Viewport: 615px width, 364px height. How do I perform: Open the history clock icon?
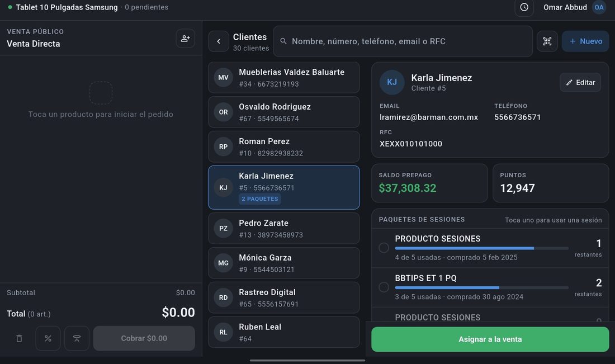524,7
